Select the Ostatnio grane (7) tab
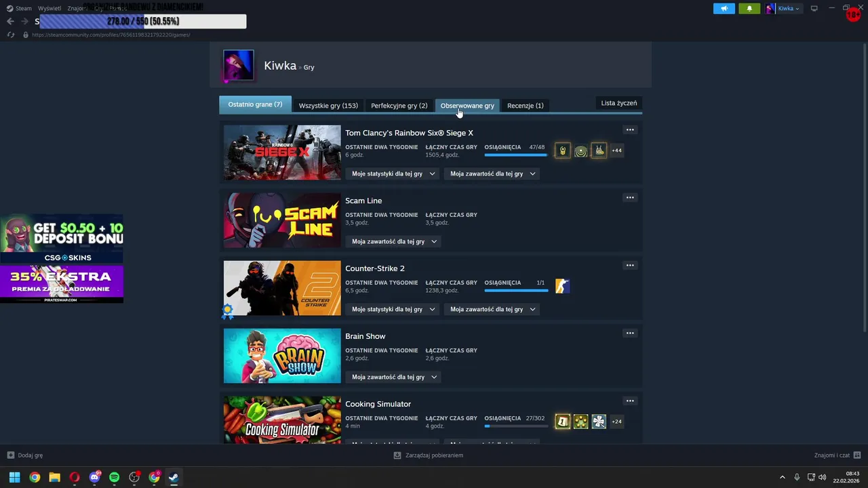868x488 pixels. tap(255, 104)
